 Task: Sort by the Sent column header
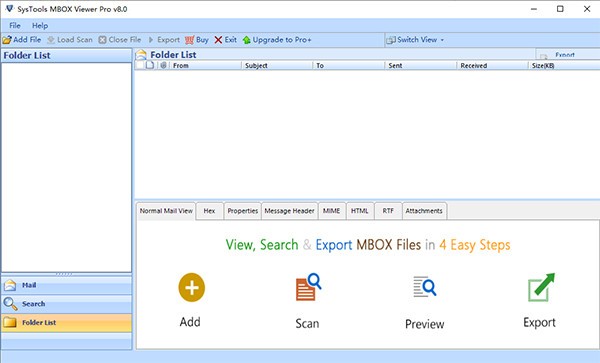tap(421, 66)
